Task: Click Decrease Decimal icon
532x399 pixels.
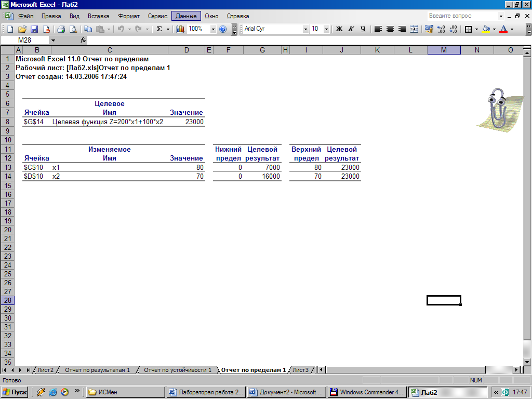Action: 453,29
